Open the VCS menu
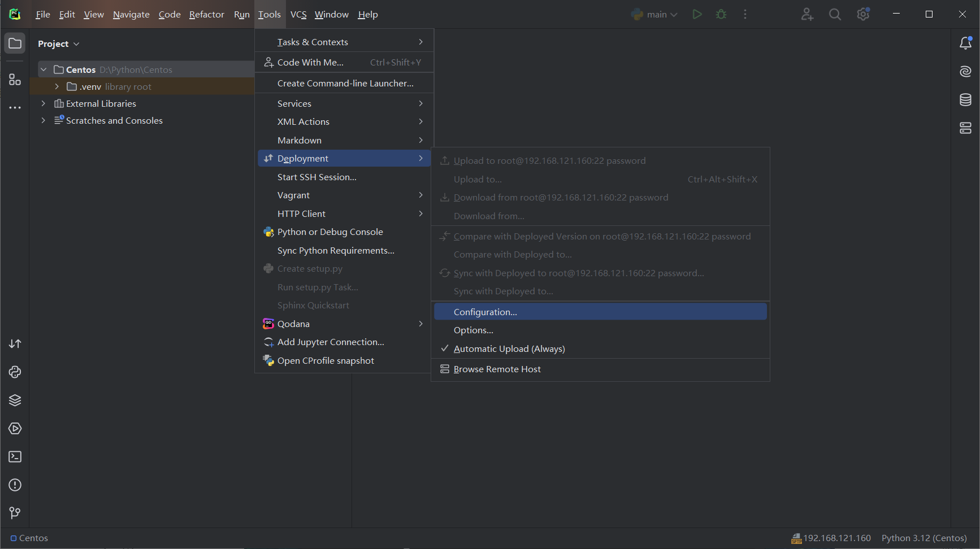Screen dimensions: 980x549 click(x=298, y=14)
